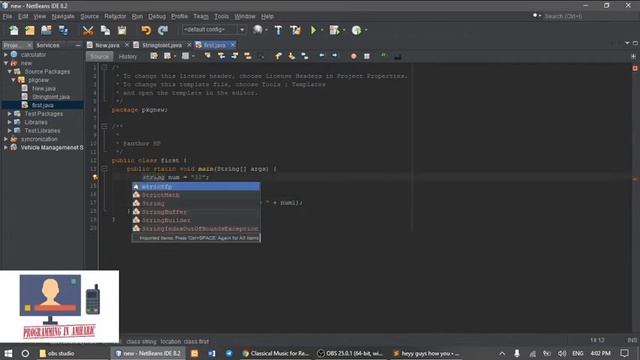
Task: Collapse the javadoc fold at line 8
Action: [x=104, y=127]
